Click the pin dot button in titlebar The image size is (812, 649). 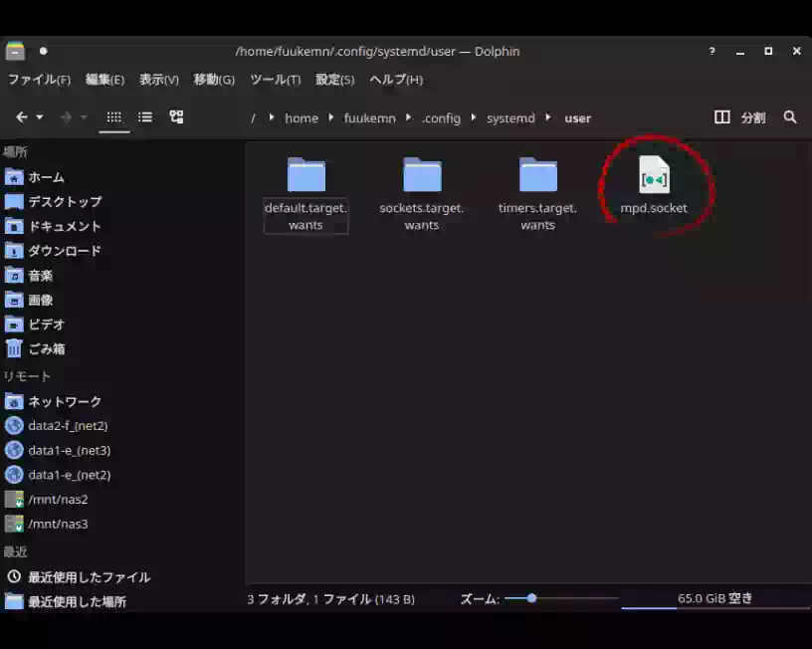pos(43,51)
